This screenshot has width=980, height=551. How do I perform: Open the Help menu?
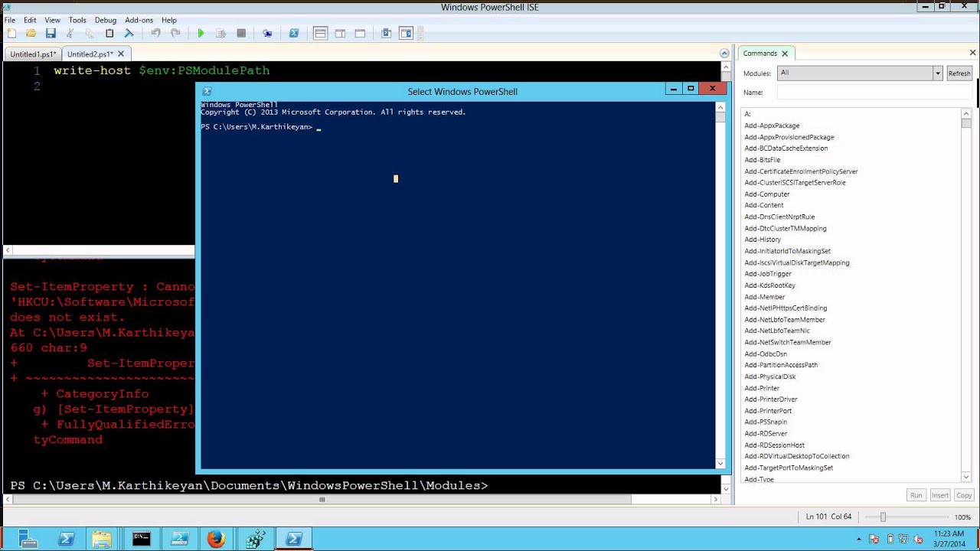[x=169, y=20]
